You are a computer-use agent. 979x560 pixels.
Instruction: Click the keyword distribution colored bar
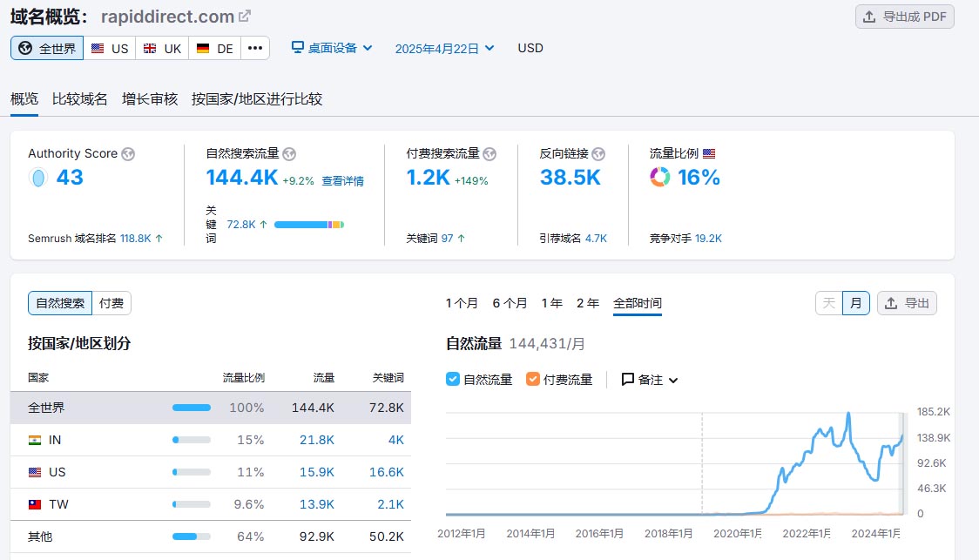point(309,225)
